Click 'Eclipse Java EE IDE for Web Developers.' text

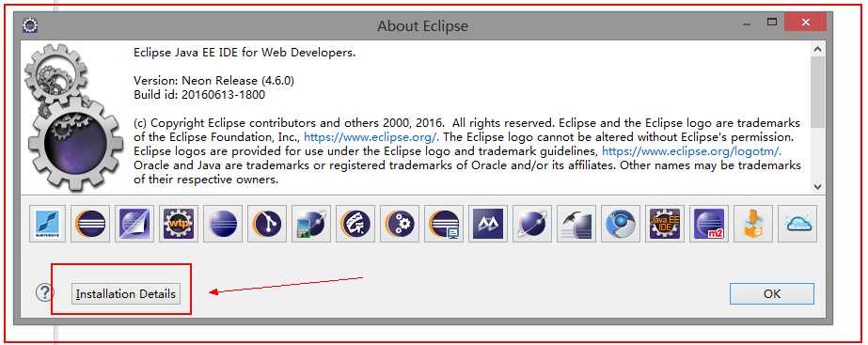[x=245, y=54]
